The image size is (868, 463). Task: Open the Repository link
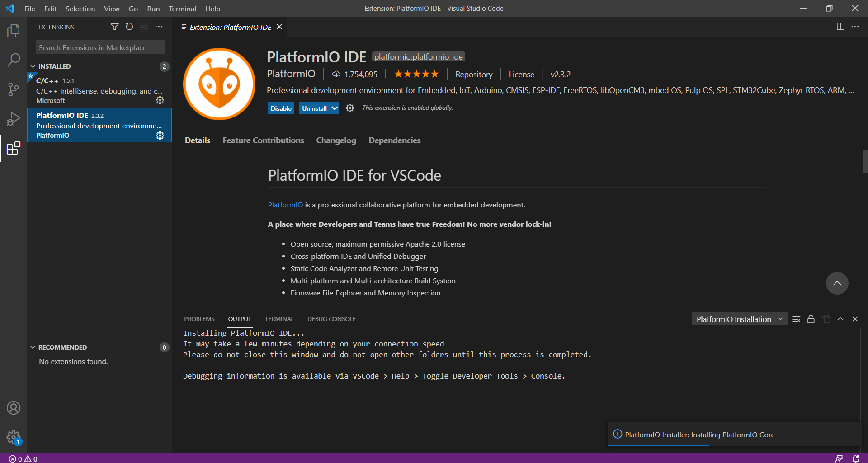point(474,75)
